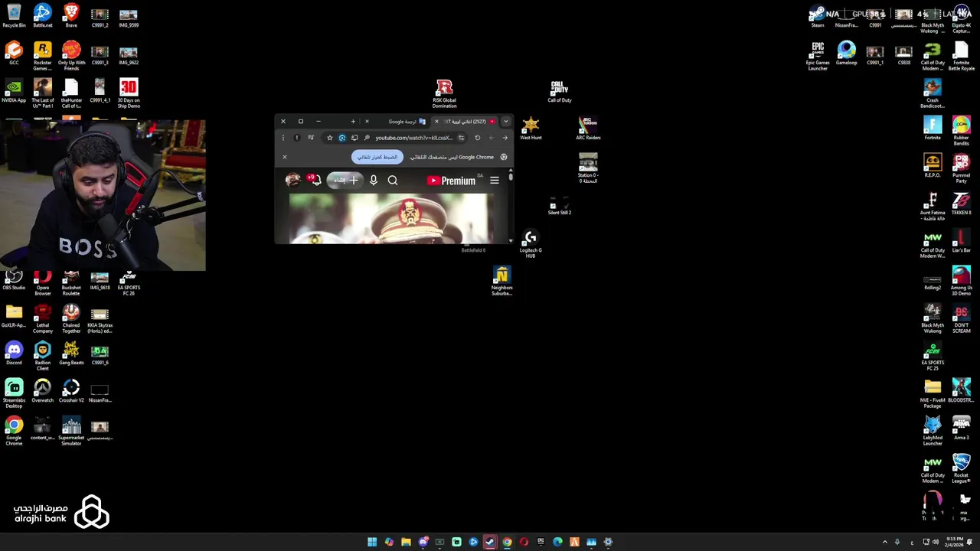Screen dimensions: 980x551
Task: Expand Chrome tab search chevron
Action: coord(505,122)
